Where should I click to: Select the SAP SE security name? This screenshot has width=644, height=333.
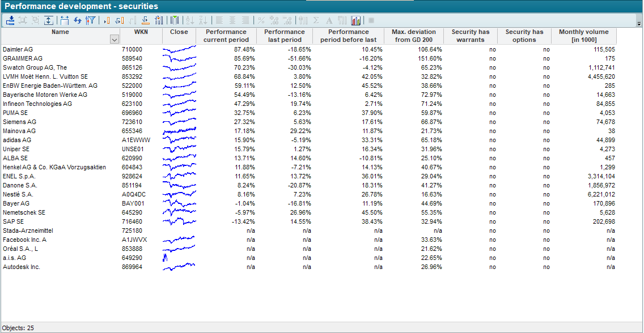coord(14,222)
